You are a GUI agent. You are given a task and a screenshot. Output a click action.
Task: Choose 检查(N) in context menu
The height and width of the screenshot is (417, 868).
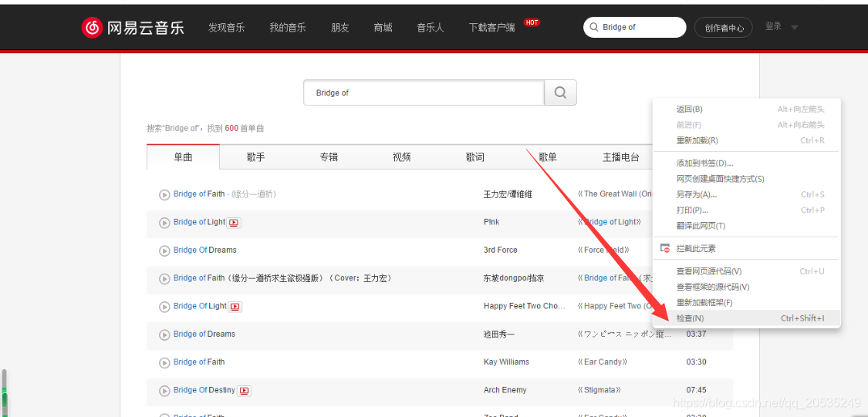coord(746,318)
